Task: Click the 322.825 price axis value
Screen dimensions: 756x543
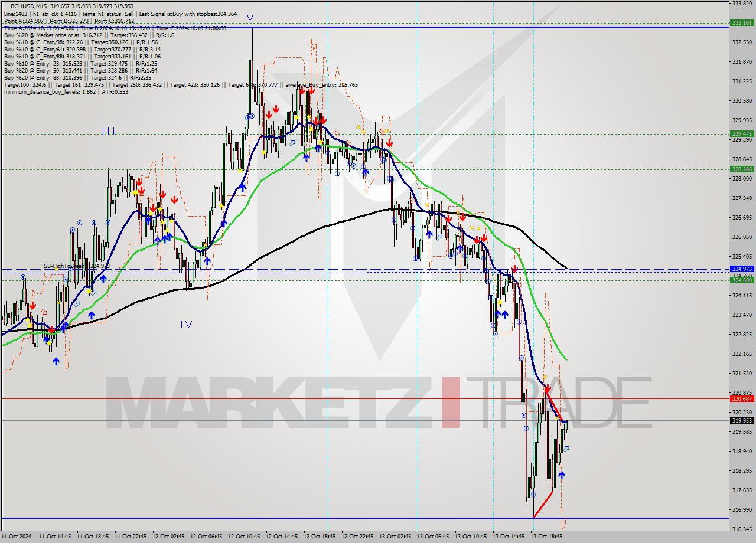Action: click(x=741, y=334)
